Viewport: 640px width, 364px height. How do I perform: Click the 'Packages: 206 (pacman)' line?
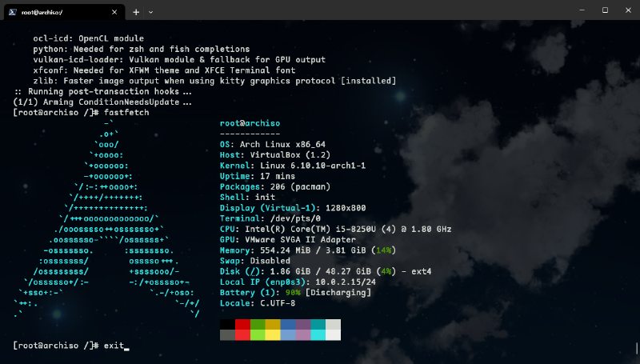[x=275, y=187]
